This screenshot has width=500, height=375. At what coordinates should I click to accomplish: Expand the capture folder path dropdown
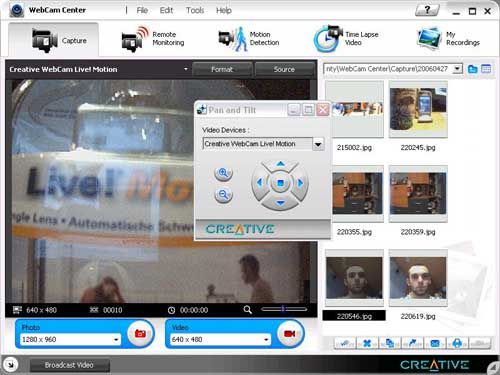pyautogui.click(x=458, y=69)
